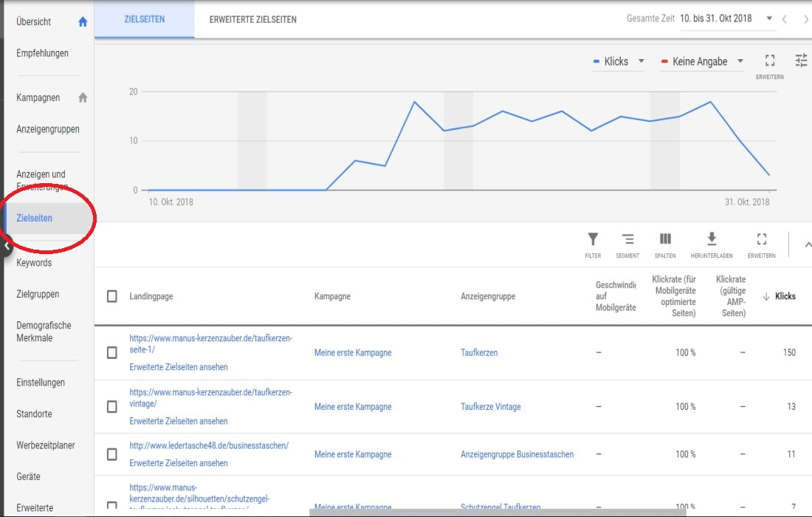The height and width of the screenshot is (517, 812).
Task: Check the taufkerzen-seite-1 row checkbox
Action: coord(112,353)
